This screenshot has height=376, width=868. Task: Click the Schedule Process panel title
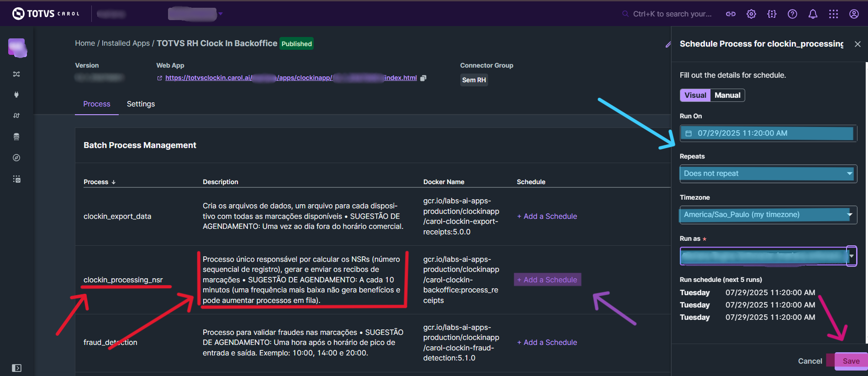(762, 44)
